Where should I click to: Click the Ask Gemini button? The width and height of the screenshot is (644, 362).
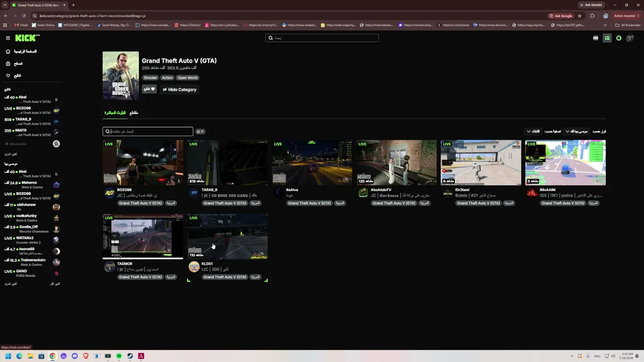point(591,5)
